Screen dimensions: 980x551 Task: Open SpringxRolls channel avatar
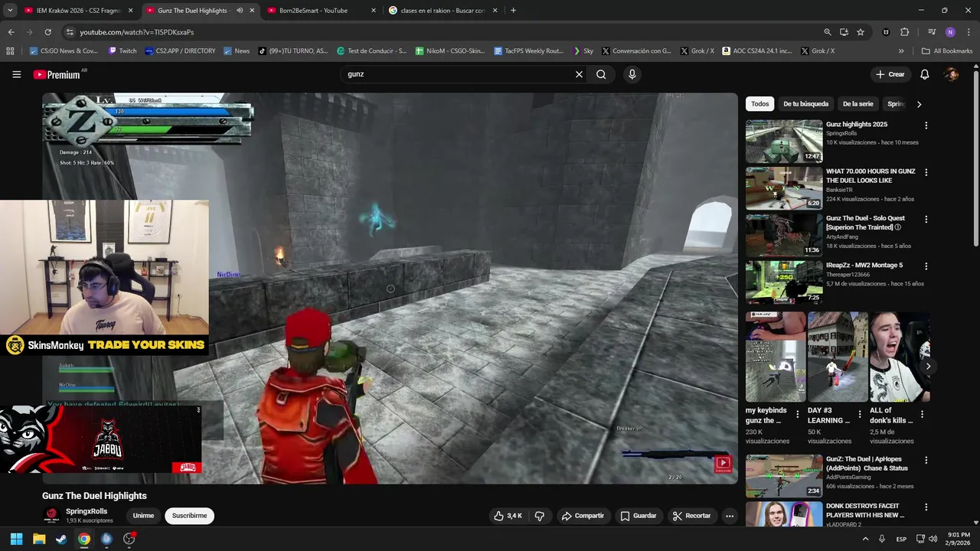51,515
